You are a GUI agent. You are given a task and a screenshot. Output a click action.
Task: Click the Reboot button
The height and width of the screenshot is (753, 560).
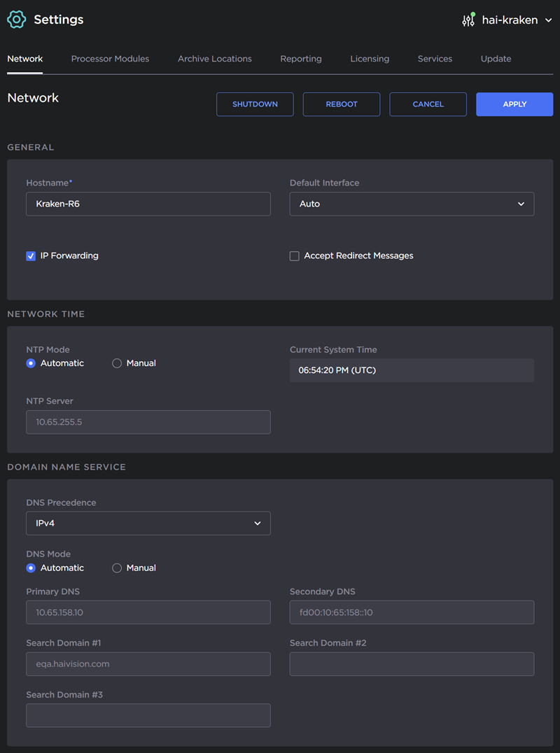(x=342, y=104)
